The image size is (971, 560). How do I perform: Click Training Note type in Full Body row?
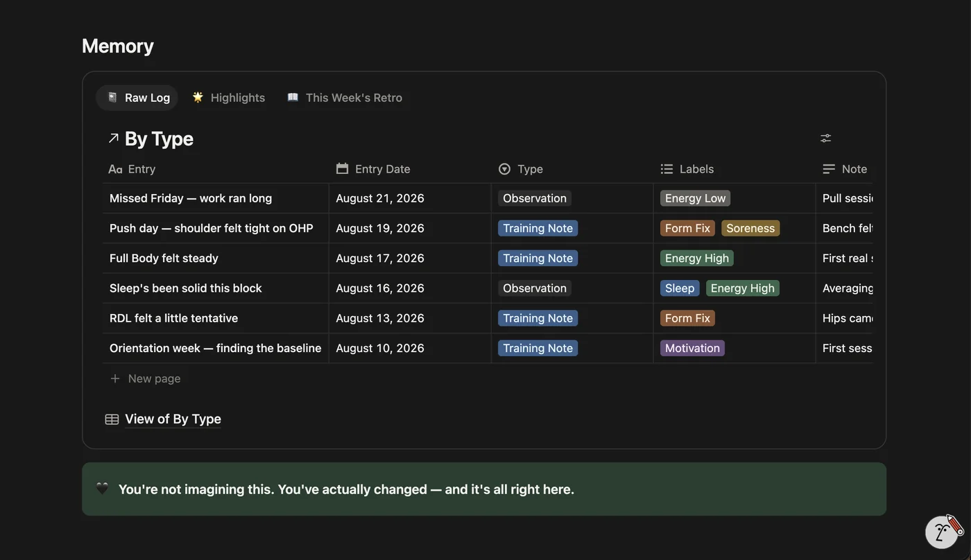[538, 258]
